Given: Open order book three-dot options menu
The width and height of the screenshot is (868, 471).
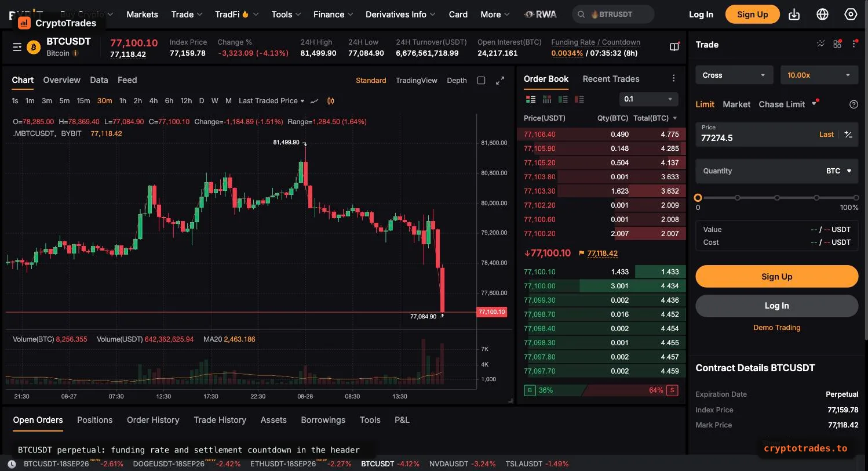Looking at the screenshot, I should pos(673,79).
